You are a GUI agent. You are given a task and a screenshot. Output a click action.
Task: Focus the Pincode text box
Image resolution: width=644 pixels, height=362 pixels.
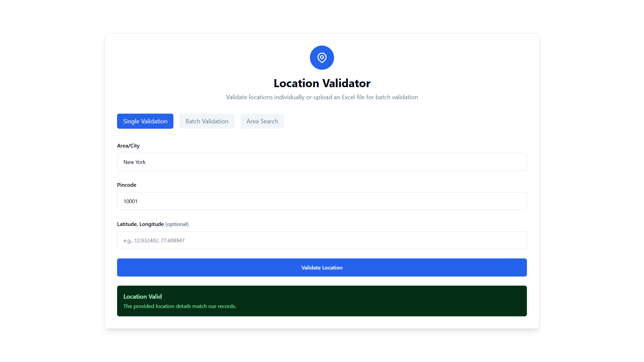point(322,201)
